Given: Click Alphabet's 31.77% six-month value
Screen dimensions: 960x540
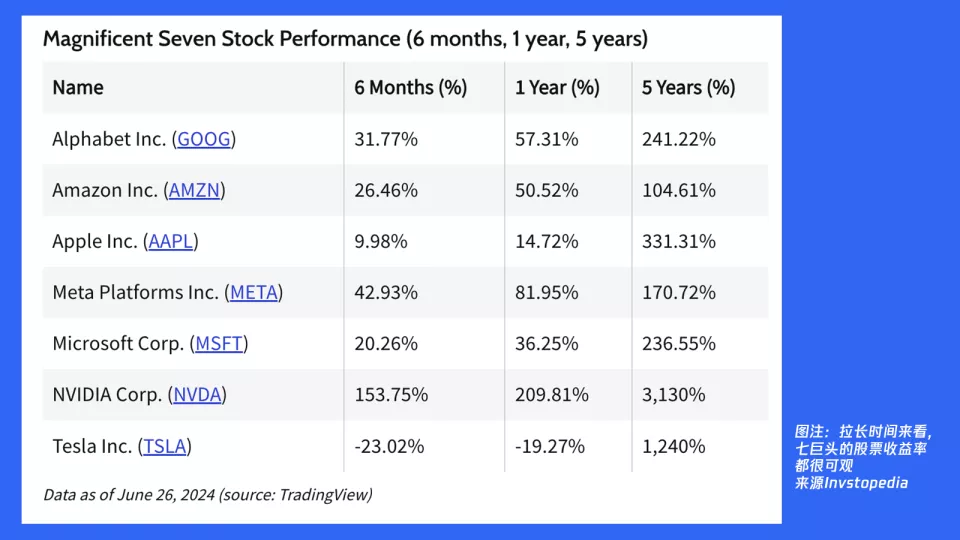Looking at the screenshot, I should 386,139.
